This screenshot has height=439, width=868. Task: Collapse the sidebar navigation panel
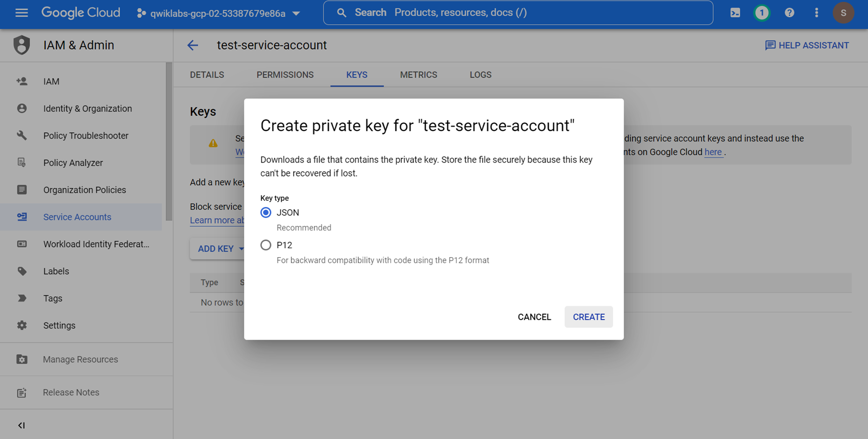tap(21, 425)
